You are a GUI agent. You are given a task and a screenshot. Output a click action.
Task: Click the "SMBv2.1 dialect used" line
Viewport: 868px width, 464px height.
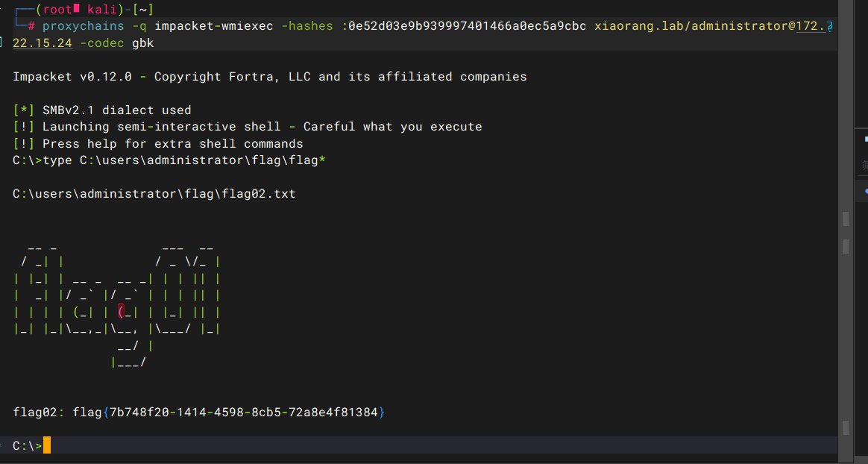coord(102,110)
